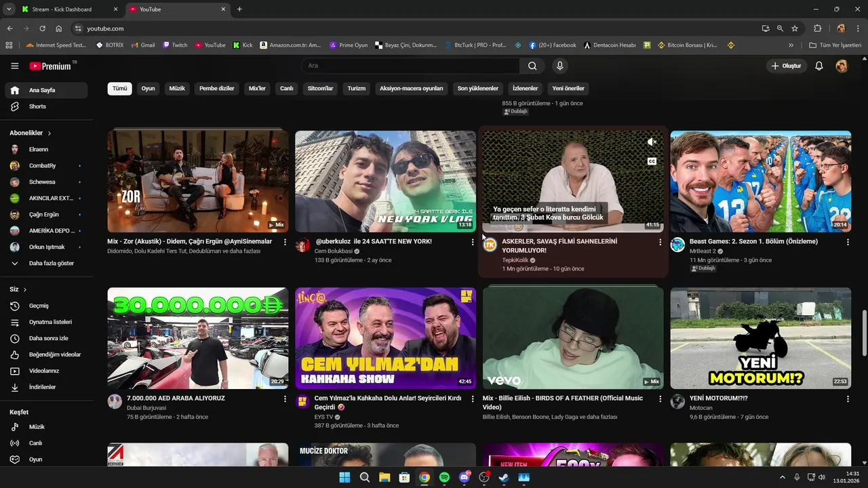Open Beğendiğim videolar liked videos
868x488 pixels.
click(x=46, y=354)
